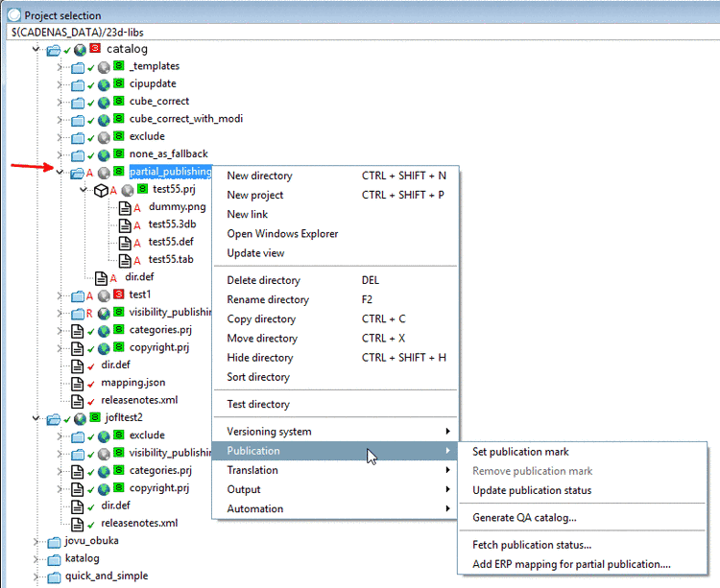Select Update publication status in submenu
Viewport: 720px width, 588px height.
click(x=583, y=490)
